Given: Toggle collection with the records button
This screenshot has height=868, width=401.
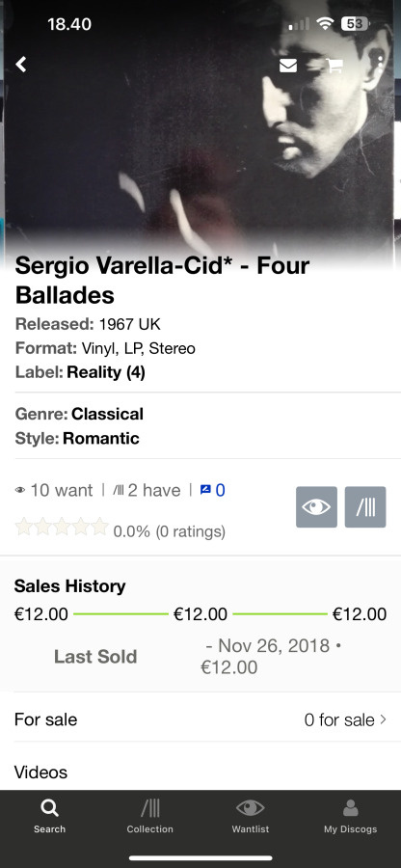Looking at the screenshot, I should (x=365, y=507).
